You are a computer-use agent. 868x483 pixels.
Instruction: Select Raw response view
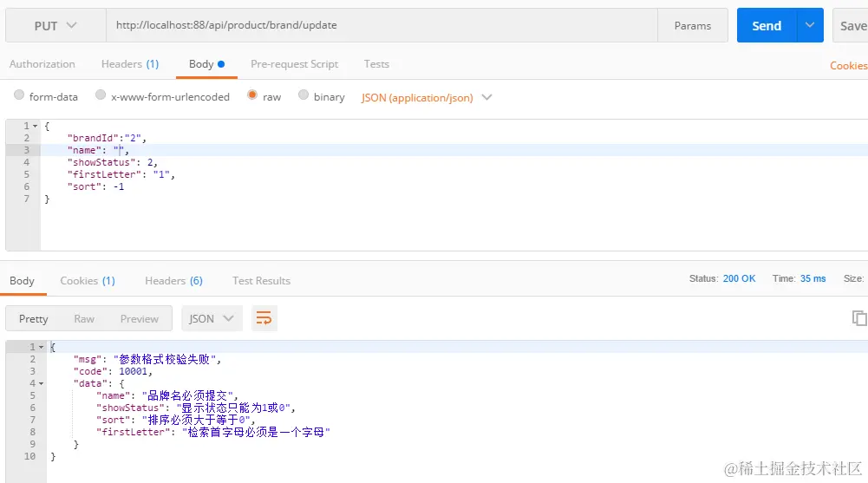tap(84, 319)
